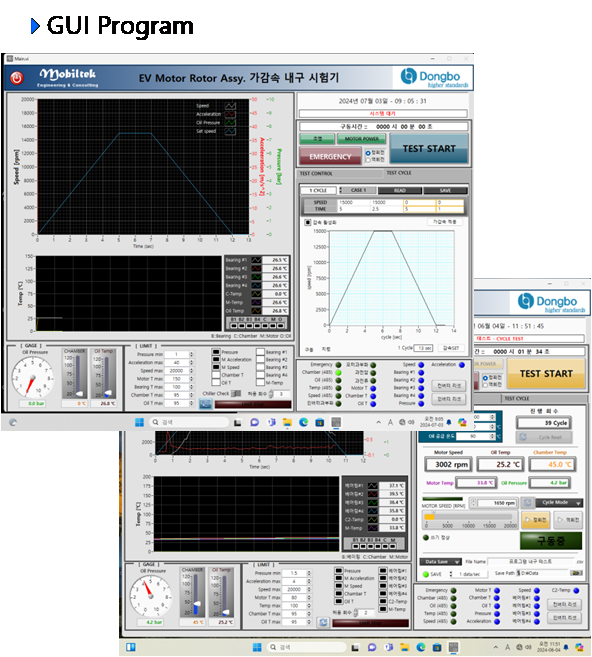Screen dimensions: 592x657
Task: Click the SAVE button next to READ
Action: (x=445, y=190)
